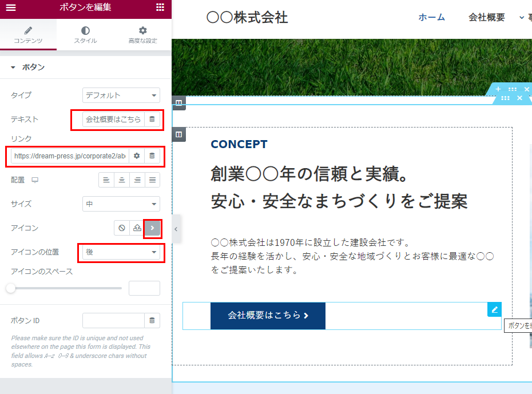Click the ホーム navigation link

tap(431, 17)
